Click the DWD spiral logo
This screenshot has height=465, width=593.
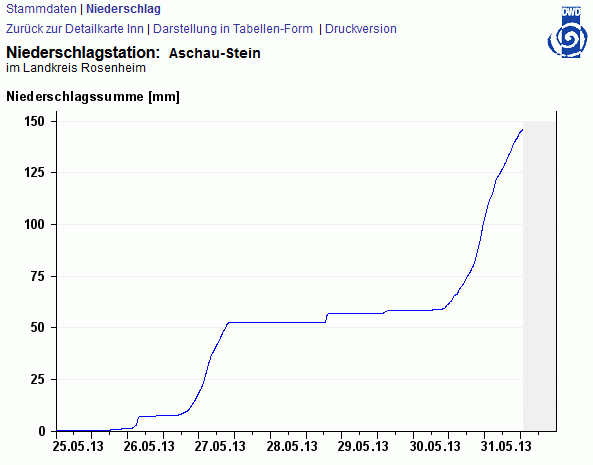[x=567, y=32]
